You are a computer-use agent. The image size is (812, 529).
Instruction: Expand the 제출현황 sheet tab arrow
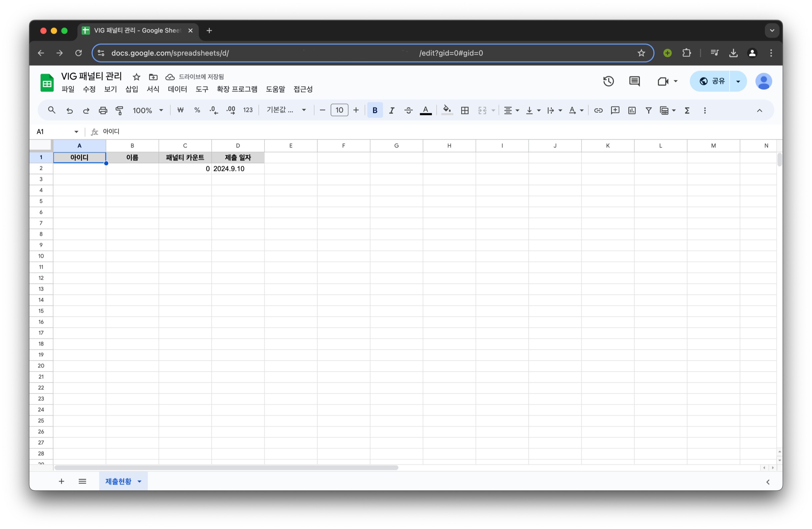pos(140,482)
